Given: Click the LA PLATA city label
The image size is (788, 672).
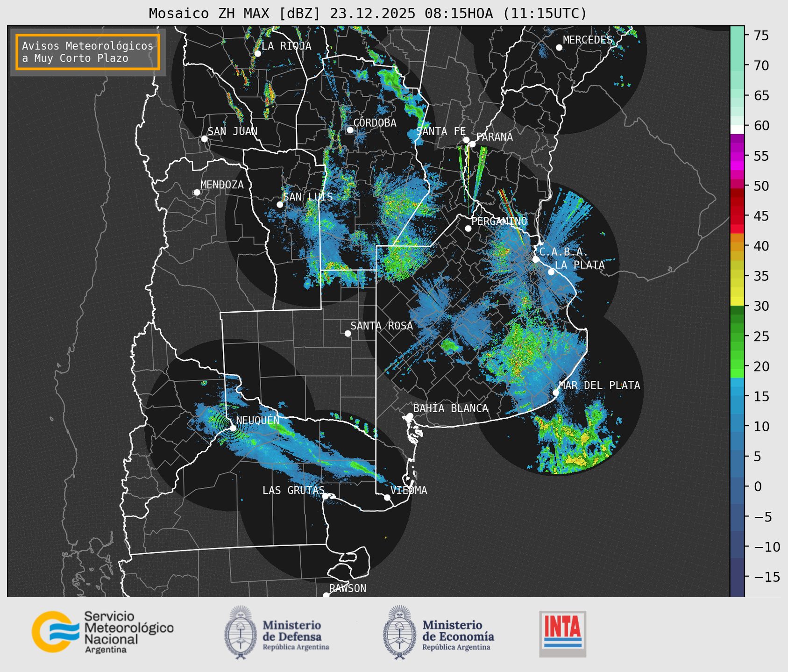Looking at the screenshot, I should coord(580,265).
